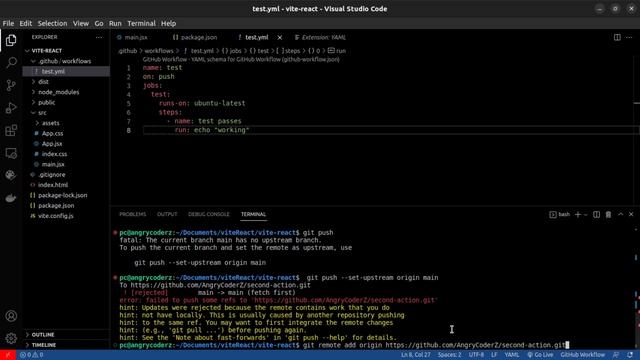
Task: Collapse the .github/workflows folder
Action: (x=64, y=61)
